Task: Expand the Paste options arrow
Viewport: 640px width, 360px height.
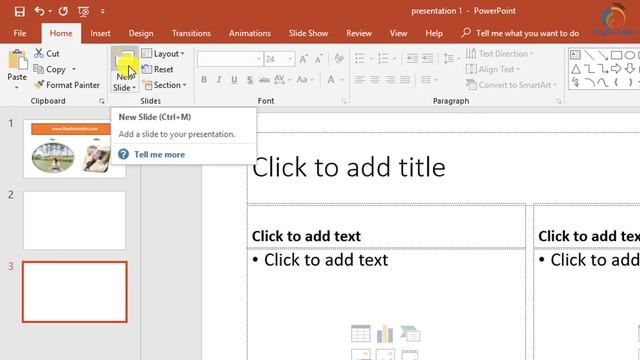Action: (x=17, y=87)
